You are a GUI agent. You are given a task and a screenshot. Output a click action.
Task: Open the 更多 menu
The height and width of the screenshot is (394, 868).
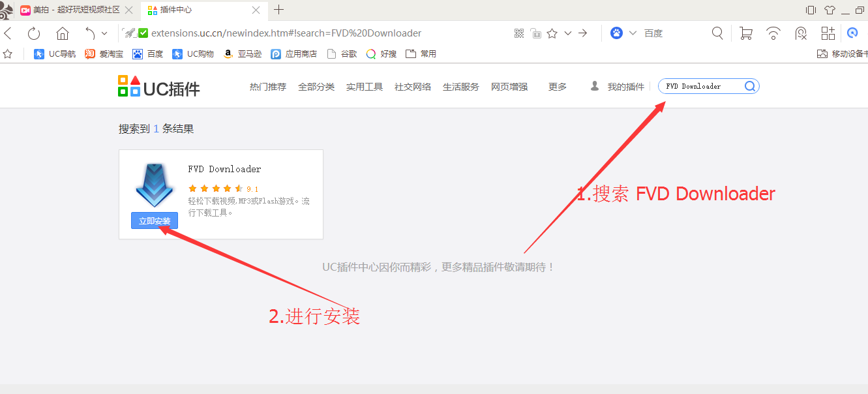[x=558, y=87]
